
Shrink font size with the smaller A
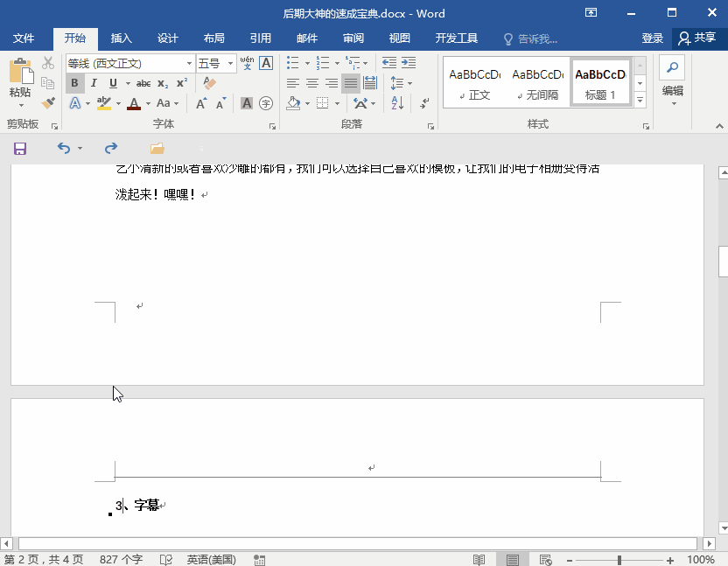point(221,103)
